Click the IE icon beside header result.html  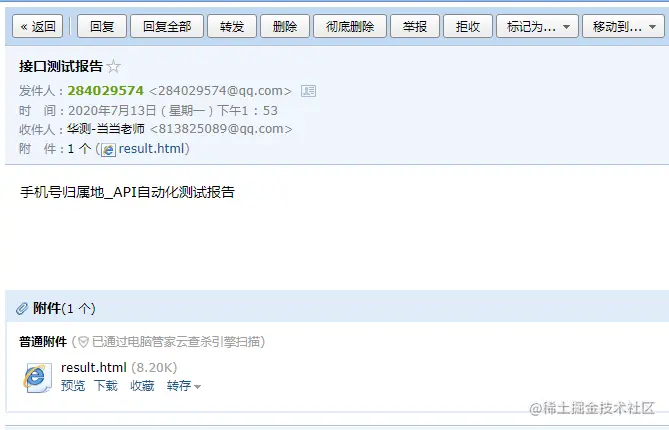[108, 150]
